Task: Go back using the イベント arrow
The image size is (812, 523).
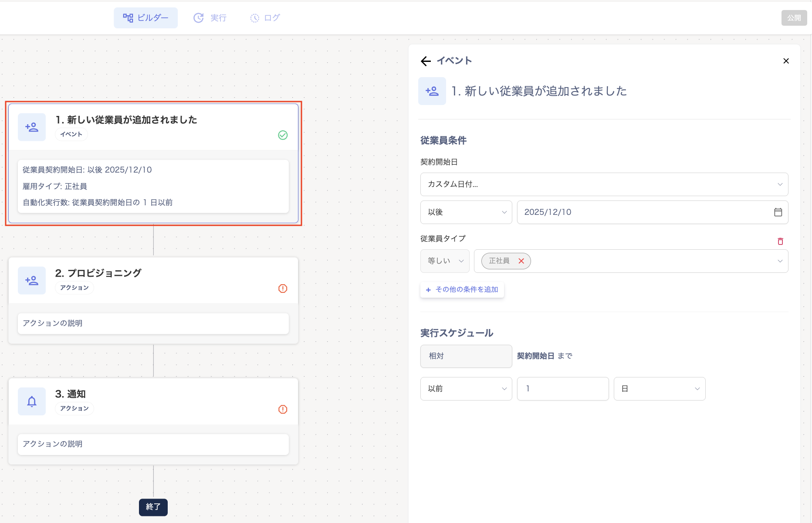Action: point(426,61)
